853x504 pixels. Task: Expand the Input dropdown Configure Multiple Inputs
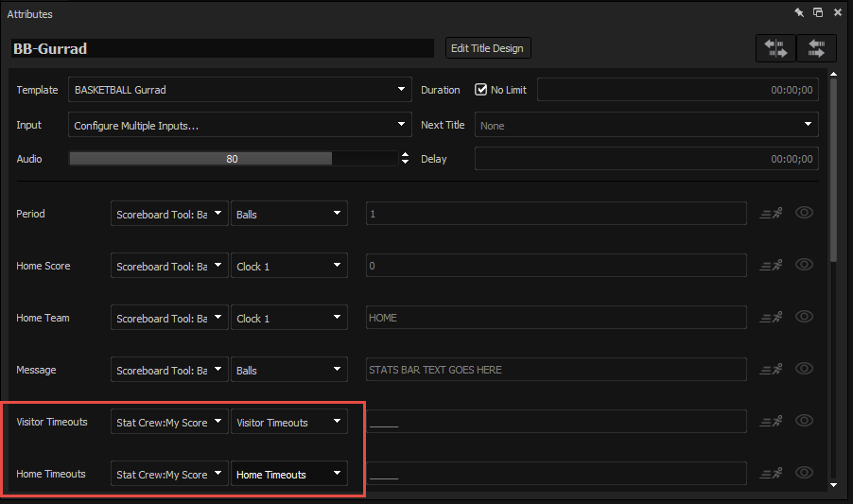239,125
